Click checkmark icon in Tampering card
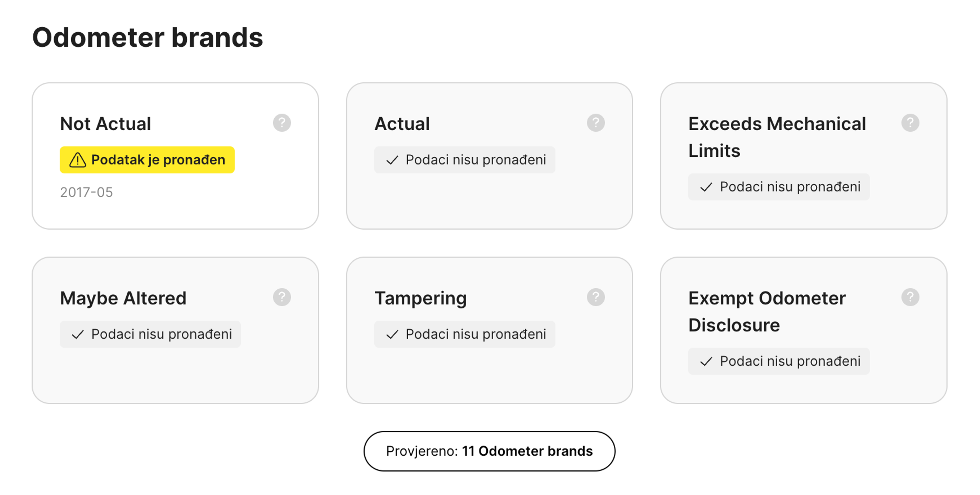 click(392, 335)
